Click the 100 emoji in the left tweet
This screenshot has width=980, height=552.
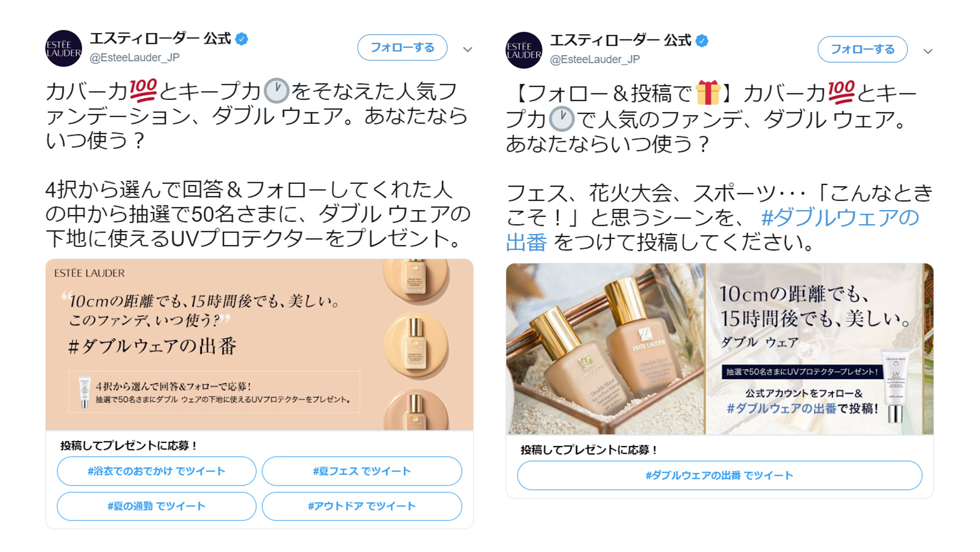coord(143,91)
